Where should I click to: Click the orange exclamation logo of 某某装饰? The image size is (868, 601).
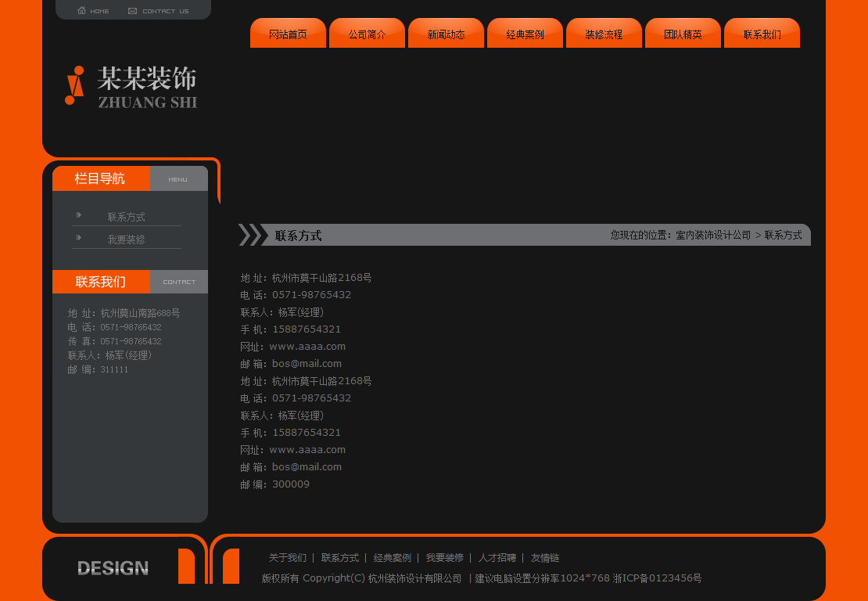point(74,86)
